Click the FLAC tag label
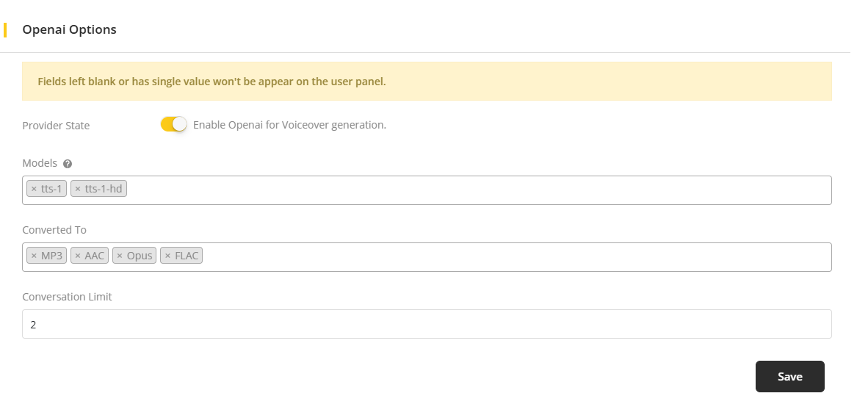The width and height of the screenshot is (868, 407). click(187, 256)
